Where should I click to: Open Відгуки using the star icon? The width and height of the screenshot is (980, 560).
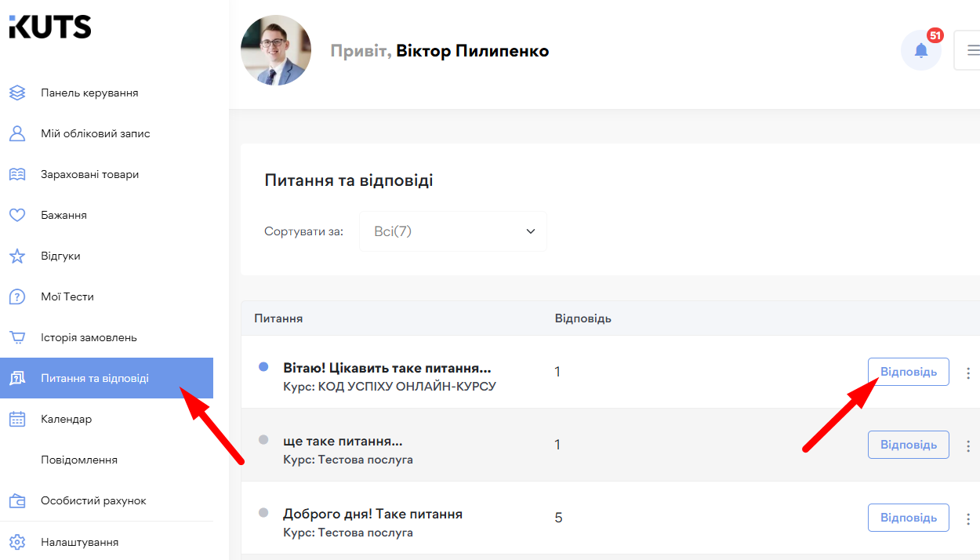(17, 255)
